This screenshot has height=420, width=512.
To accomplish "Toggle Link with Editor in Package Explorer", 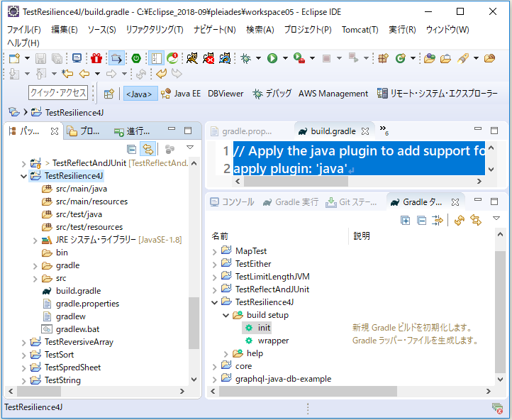I will (x=148, y=150).
